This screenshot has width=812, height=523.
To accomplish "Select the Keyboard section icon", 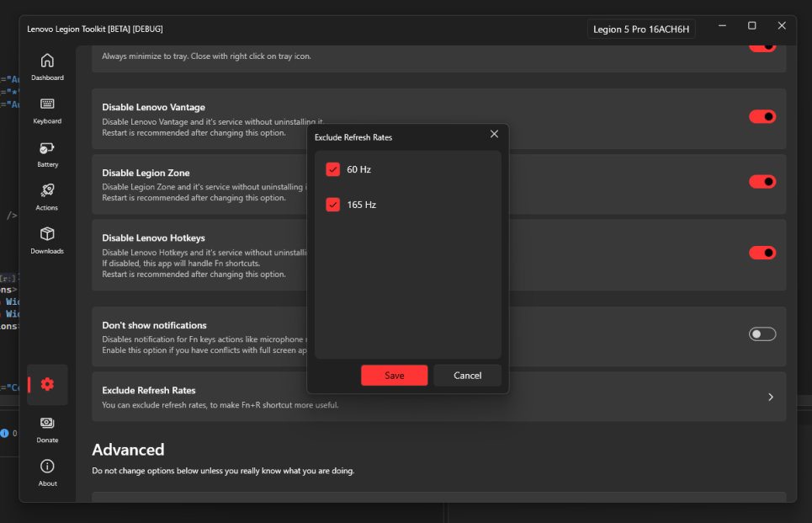I will tap(47, 110).
